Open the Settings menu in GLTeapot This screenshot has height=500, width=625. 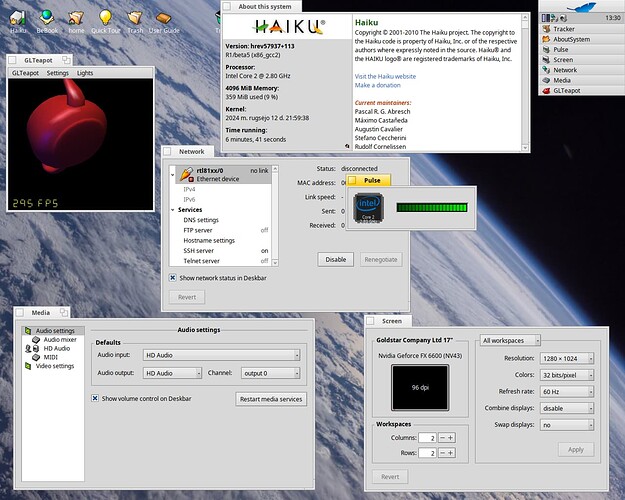58,73
